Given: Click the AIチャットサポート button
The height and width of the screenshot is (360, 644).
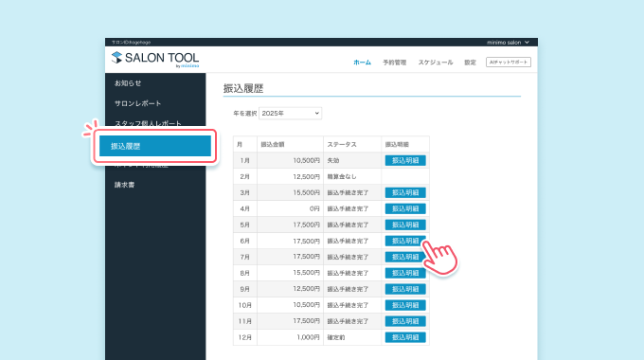Looking at the screenshot, I should (508, 63).
